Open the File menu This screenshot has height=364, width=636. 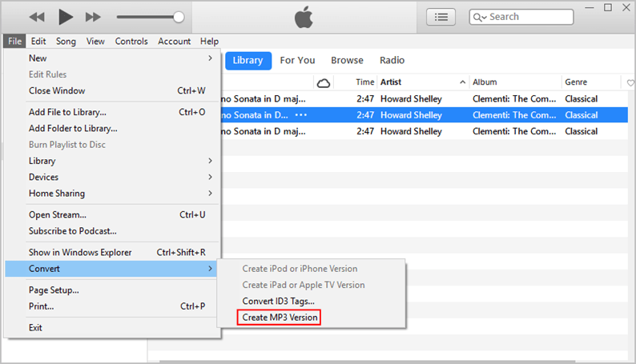(15, 42)
